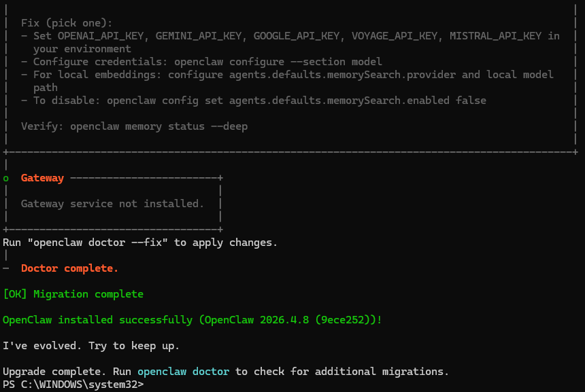Screen dimensions: 585x392
Task: Click the green "[OK] Migration complete" line
Action: point(73,294)
